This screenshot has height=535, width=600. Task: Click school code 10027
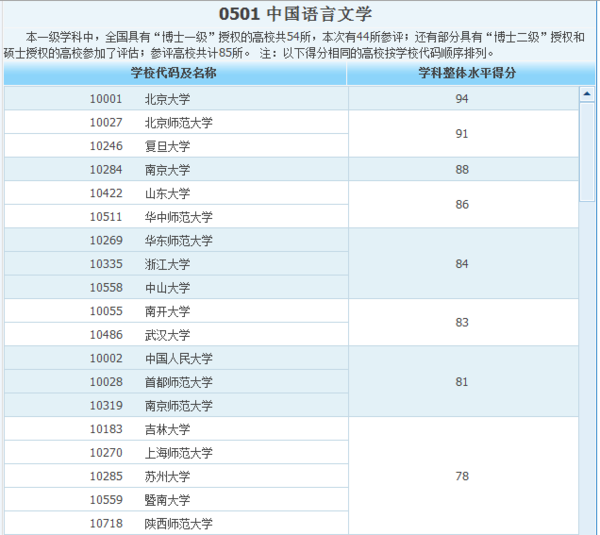(106, 122)
